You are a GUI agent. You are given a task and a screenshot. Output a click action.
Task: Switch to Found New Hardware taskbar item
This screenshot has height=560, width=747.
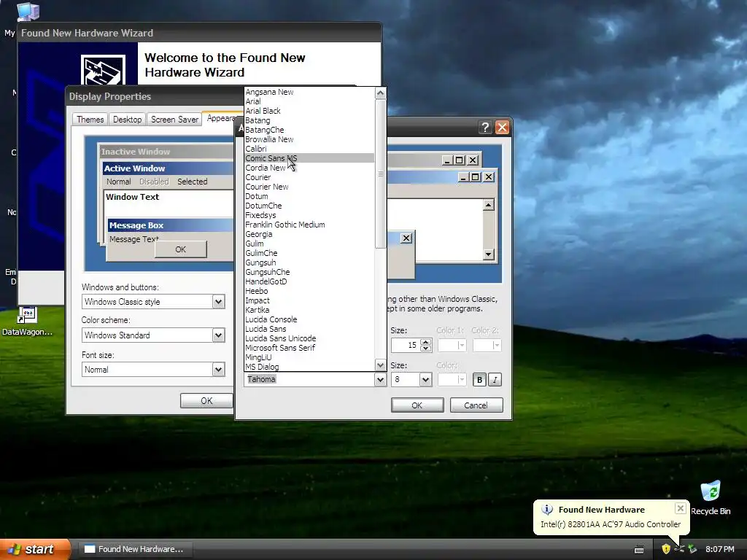click(135, 549)
